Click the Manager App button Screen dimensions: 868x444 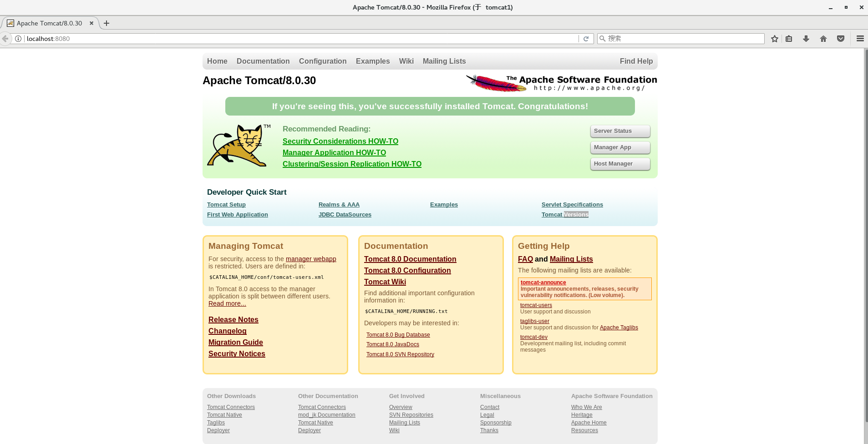[620, 147]
